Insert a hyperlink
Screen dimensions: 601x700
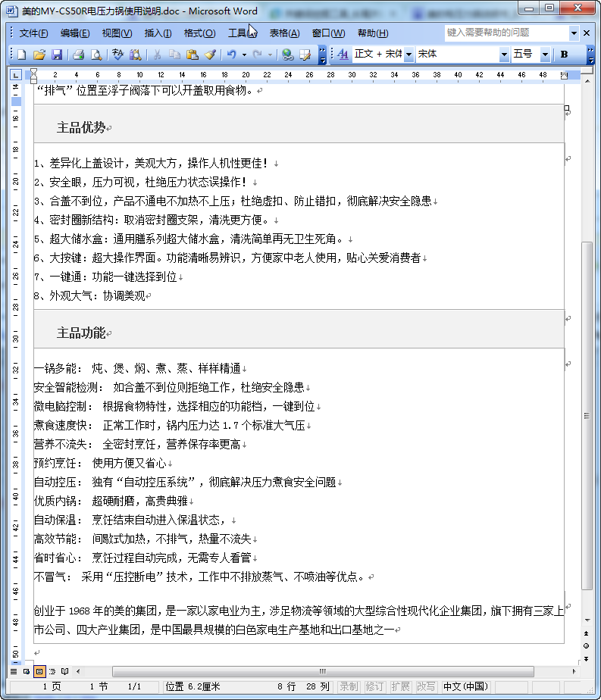click(x=287, y=55)
